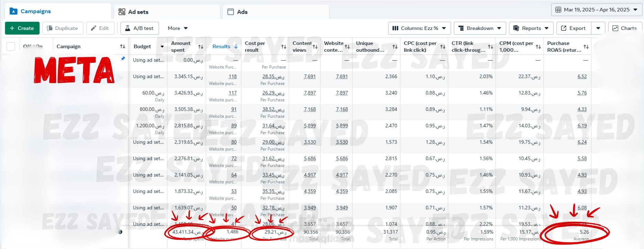Click results value 91

(234, 109)
